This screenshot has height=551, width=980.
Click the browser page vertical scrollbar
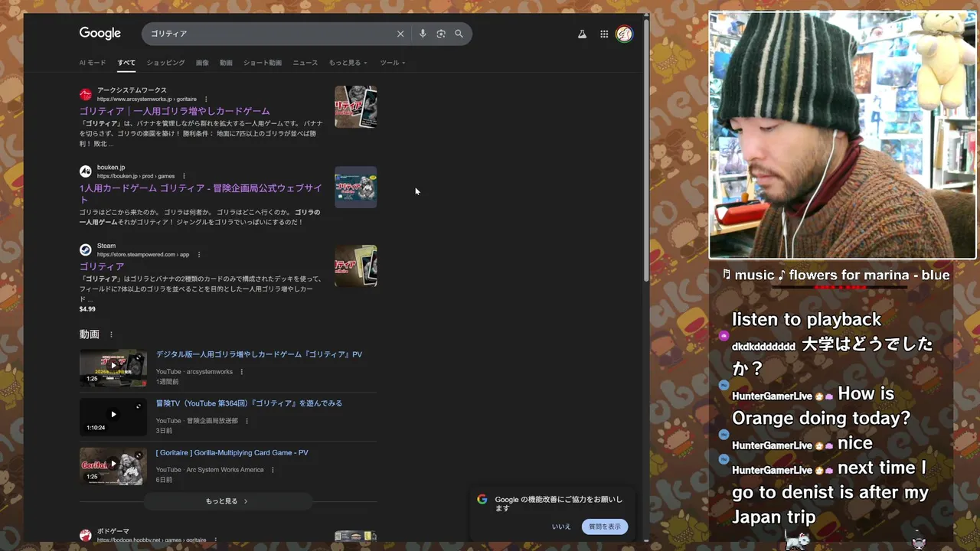tap(647, 149)
